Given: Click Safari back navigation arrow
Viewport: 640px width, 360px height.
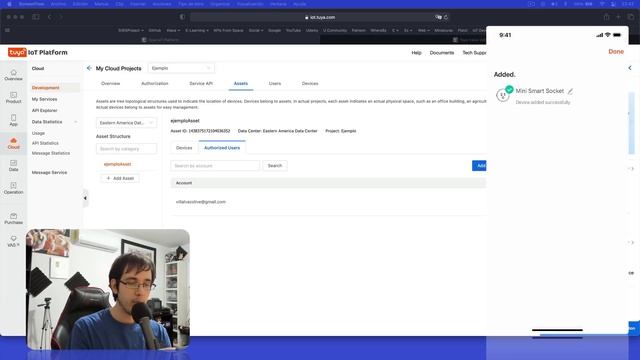Looking at the screenshot, I should tap(49, 17).
